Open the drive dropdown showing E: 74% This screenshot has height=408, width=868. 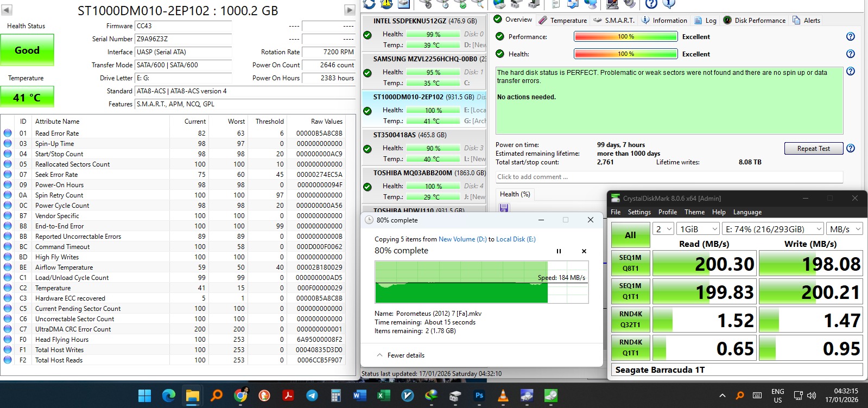tap(772, 229)
